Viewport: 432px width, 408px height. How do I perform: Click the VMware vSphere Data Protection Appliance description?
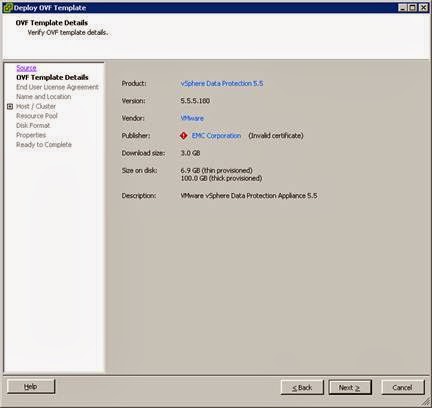point(249,196)
